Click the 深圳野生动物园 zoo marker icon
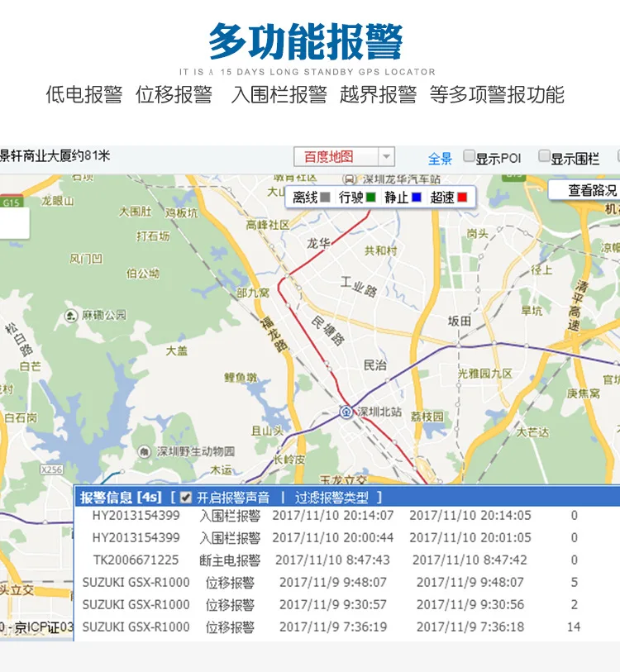The height and width of the screenshot is (672, 620). [x=144, y=451]
